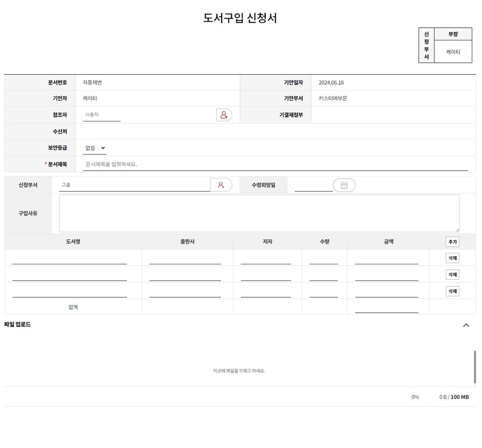Focus third row 저자 input
482x448 pixels.
pos(266,292)
